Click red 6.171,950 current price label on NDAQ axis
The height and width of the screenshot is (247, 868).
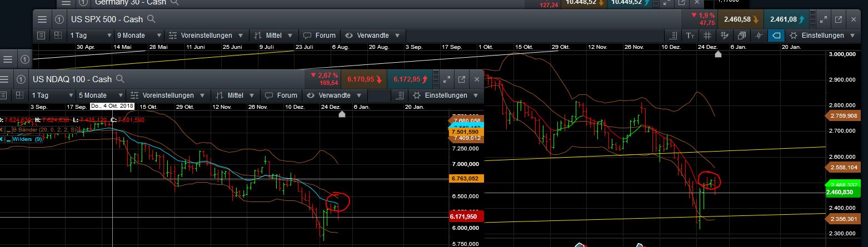pyautogui.click(x=467, y=216)
